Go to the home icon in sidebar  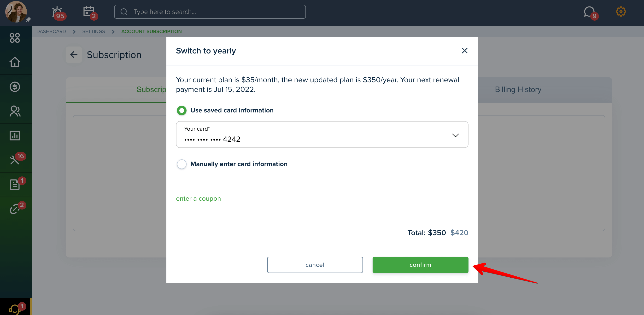click(x=15, y=62)
